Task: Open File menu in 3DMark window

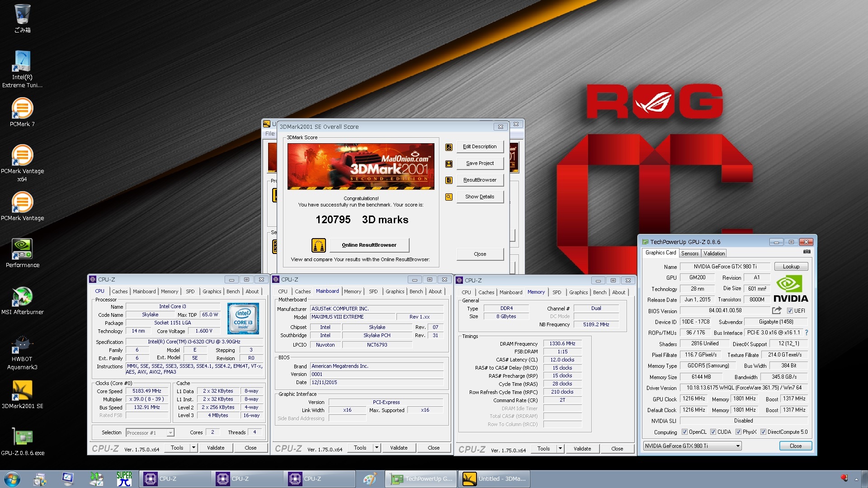Action: coord(270,134)
